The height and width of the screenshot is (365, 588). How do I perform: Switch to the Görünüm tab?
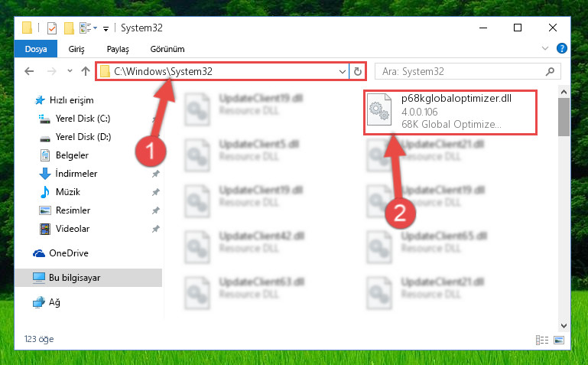tap(167, 49)
